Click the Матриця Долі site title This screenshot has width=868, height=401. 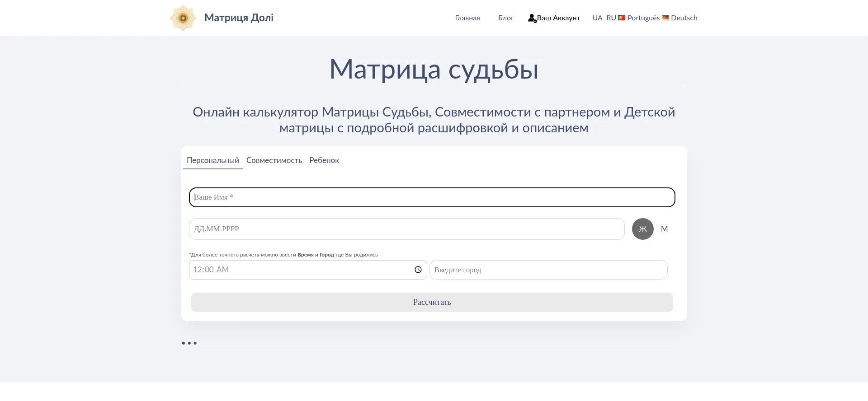239,18
